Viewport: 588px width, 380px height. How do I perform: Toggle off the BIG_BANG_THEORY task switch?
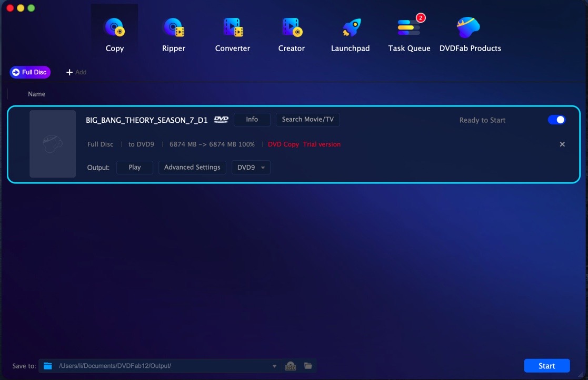tap(556, 120)
